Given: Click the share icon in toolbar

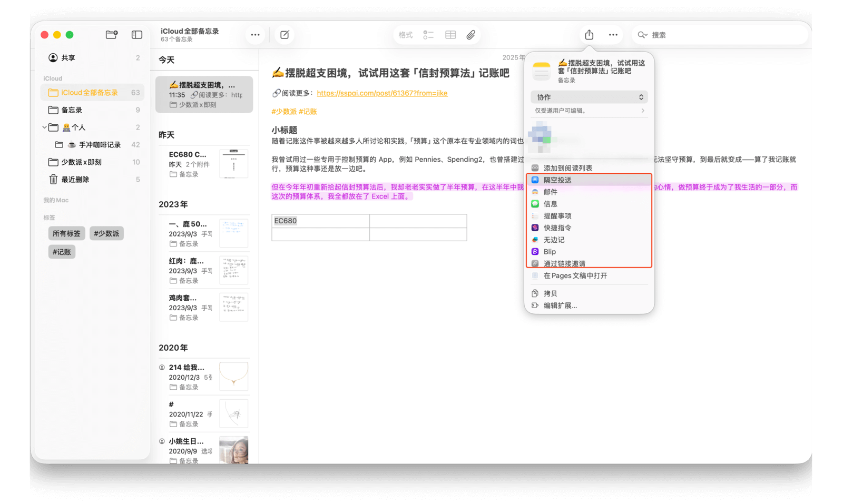Looking at the screenshot, I should pyautogui.click(x=589, y=35).
